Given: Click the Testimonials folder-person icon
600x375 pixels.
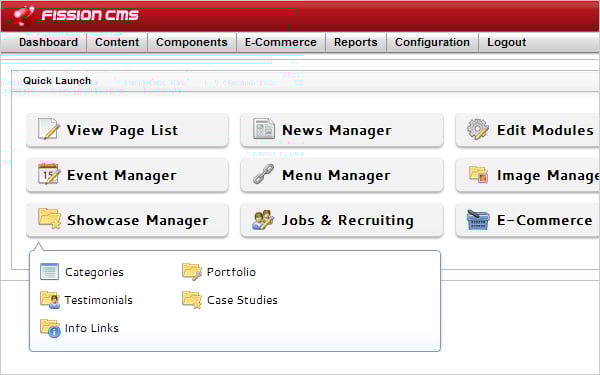Looking at the screenshot, I should point(50,300).
